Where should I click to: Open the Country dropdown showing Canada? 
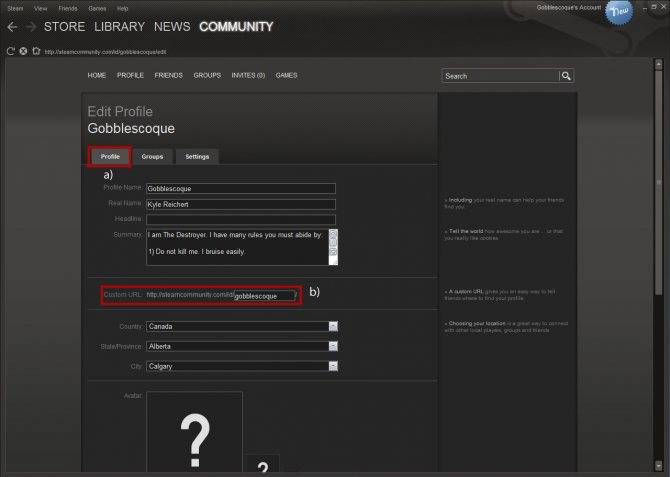click(242, 326)
